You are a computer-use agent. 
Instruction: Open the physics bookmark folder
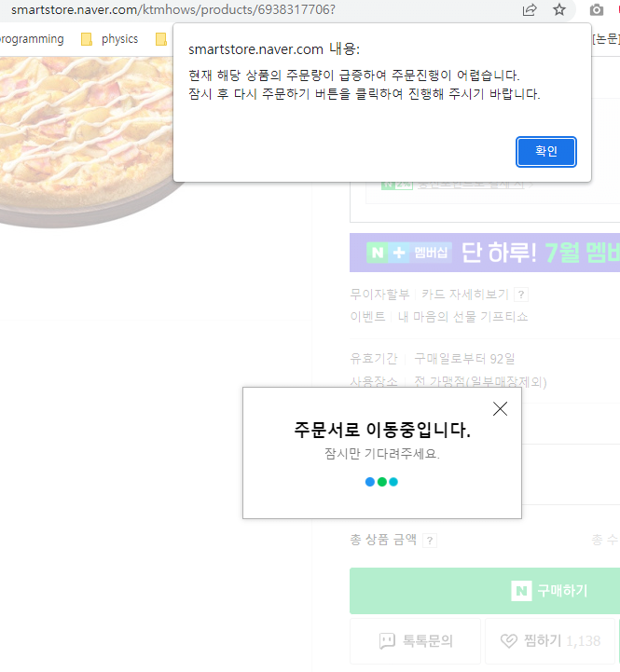(110, 39)
